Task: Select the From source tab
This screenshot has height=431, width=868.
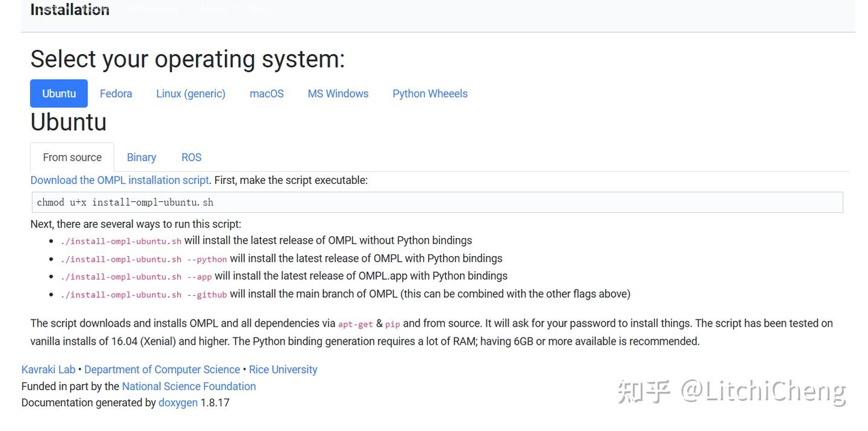Action: point(72,157)
